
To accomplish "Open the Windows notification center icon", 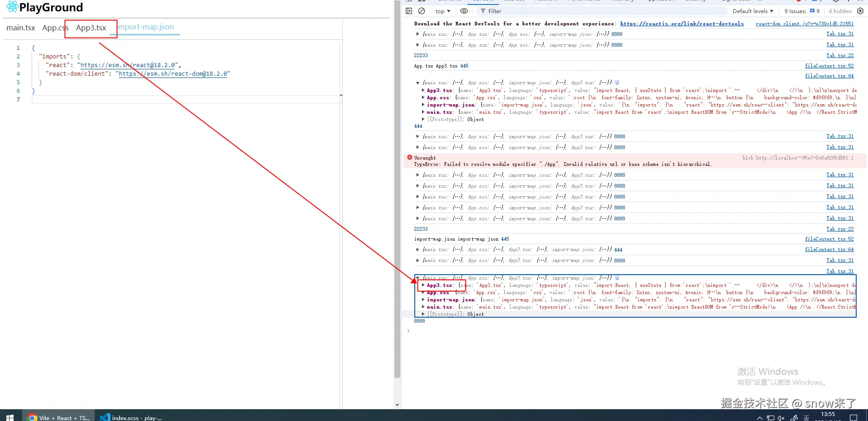I will [x=854, y=417].
